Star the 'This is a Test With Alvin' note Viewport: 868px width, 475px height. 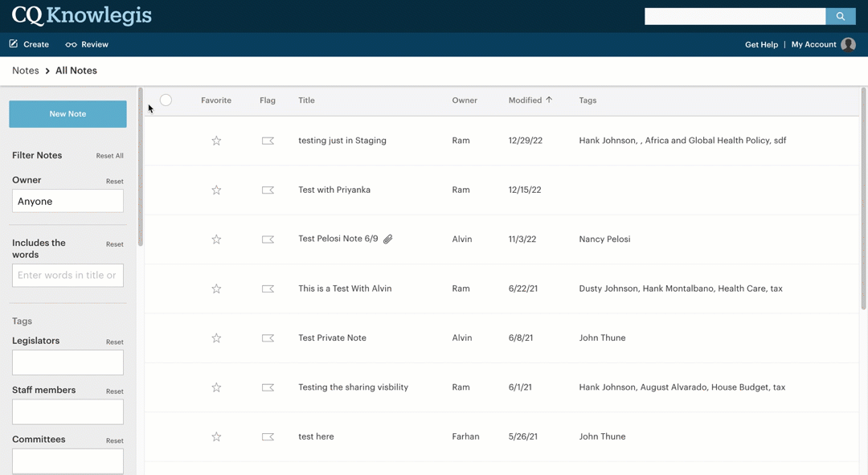pos(216,289)
